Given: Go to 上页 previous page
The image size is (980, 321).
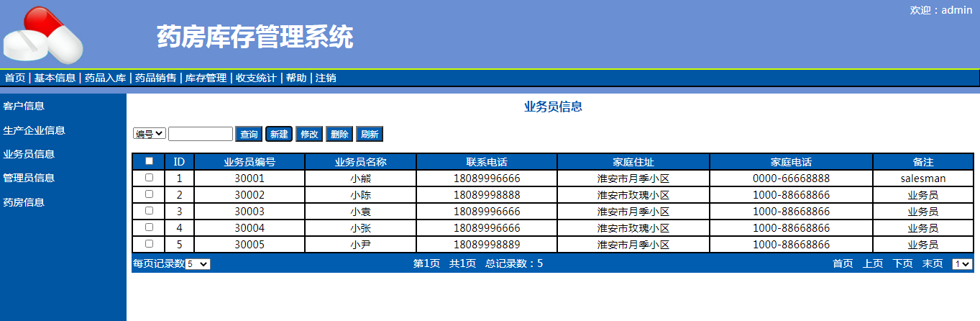Looking at the screenshot, I should pyautogui.click(x=873, y=263).
